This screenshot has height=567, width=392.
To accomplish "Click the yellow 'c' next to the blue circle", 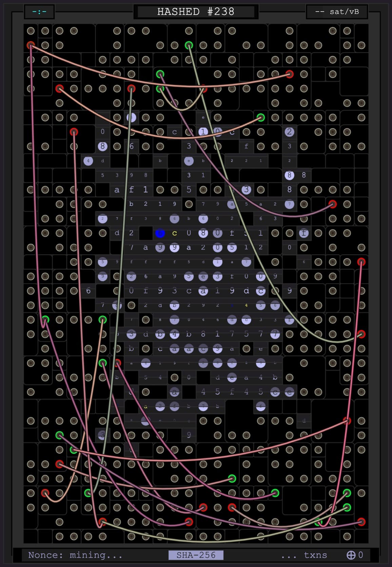I will click(x=175, y=233).
